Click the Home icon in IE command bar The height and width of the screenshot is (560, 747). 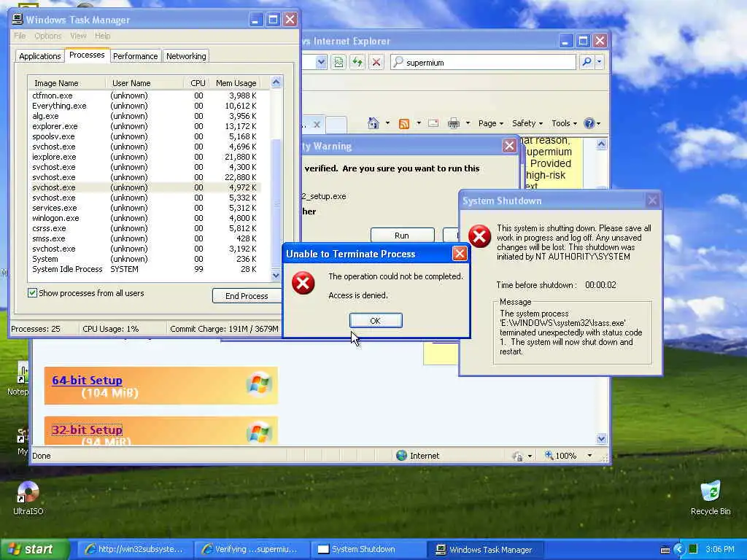click(x=373, y=123)
